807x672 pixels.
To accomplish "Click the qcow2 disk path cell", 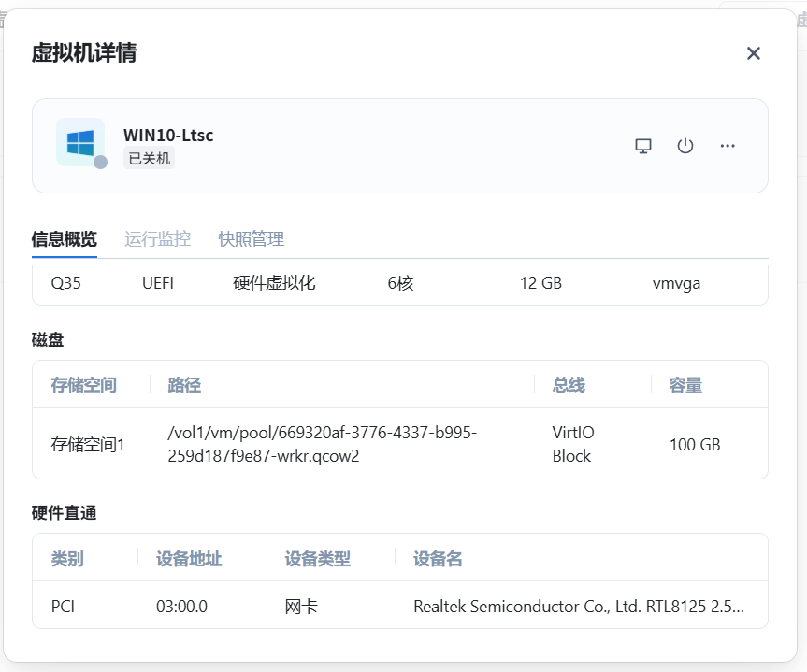I will [x=323, y=444].
